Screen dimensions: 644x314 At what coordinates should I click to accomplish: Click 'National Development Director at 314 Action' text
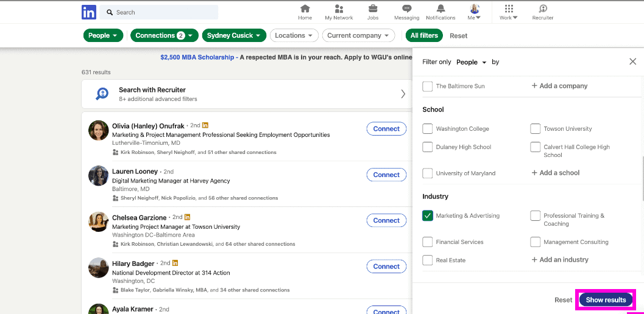point(171,273)
